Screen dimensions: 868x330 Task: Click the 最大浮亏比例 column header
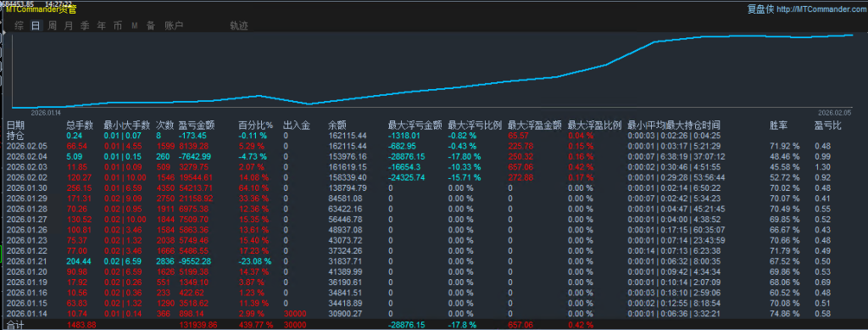475,126
